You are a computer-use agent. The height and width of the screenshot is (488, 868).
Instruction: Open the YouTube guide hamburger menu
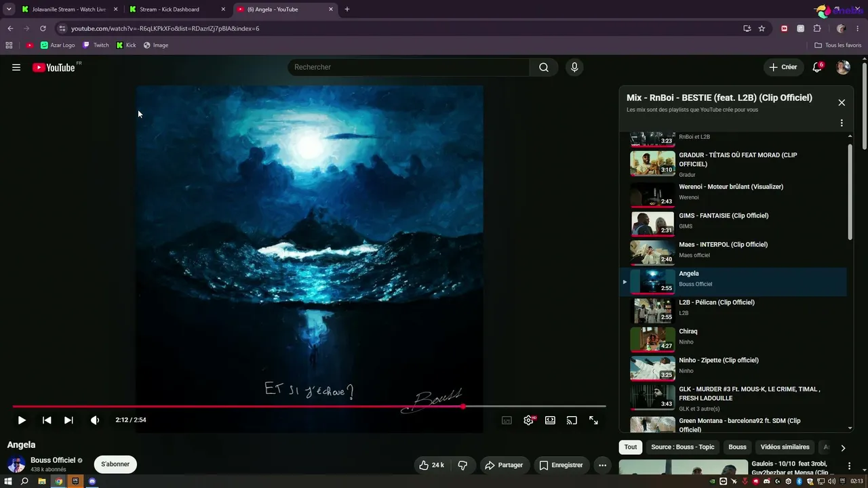pyautogui.click(x=16, y=67)
